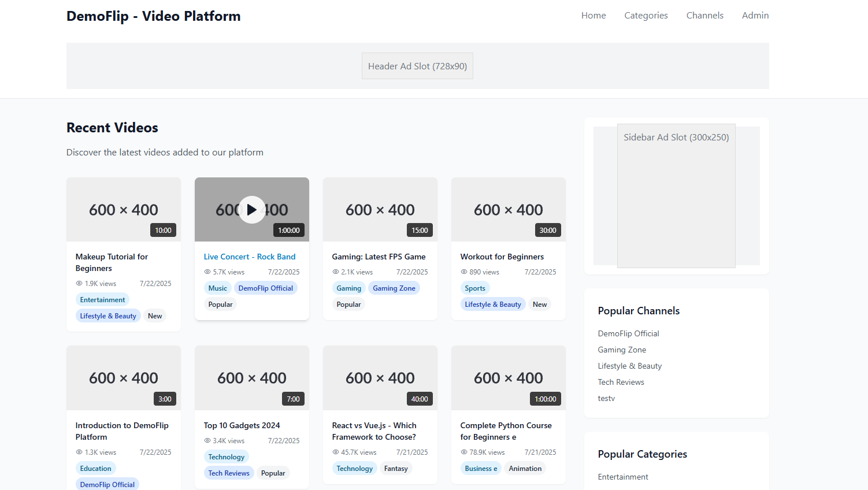The image size is (868, 490).
Task: Select DemoFlip Official tag on Introduction card
Action: click(107, 484)
